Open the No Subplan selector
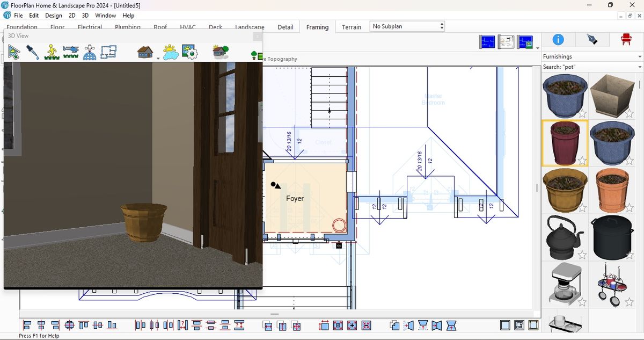The image size is (644, 340). [x=441, y=25]
